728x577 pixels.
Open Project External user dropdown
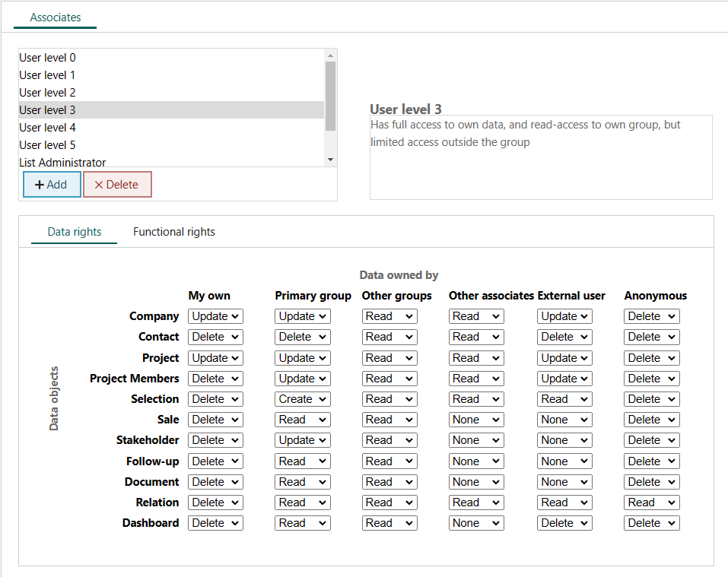click(564, 358)
